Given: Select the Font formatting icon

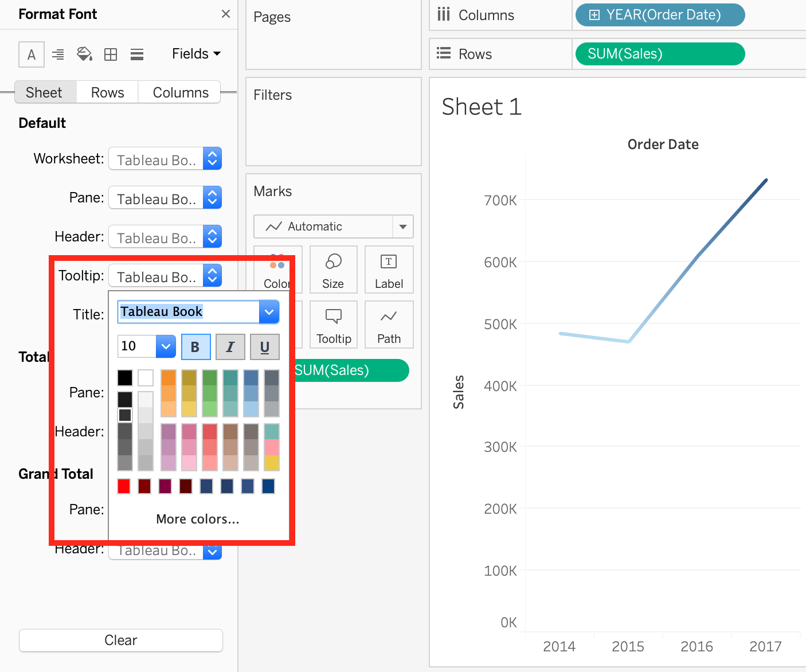Looking at the screenshot, I should pos(31,54).
